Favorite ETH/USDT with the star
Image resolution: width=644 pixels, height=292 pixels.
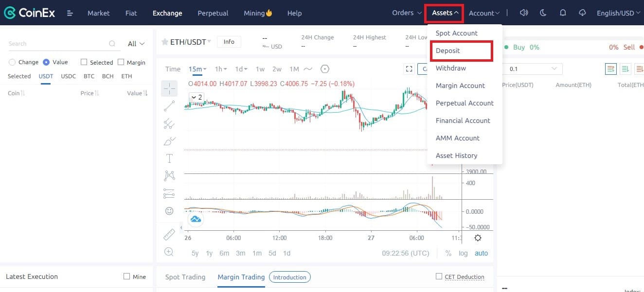pyautogui.click(x=165, y=42)
